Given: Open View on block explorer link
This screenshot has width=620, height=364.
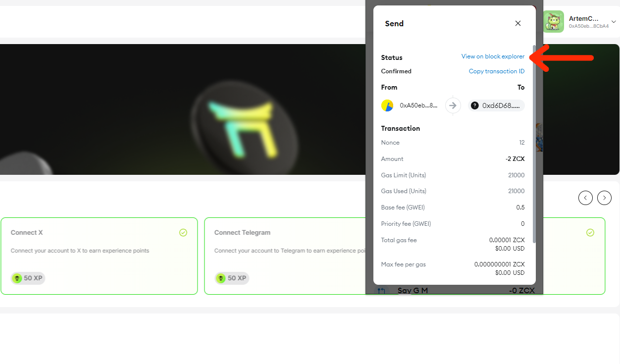Looking at the screenshot, I should pos(493,56).
